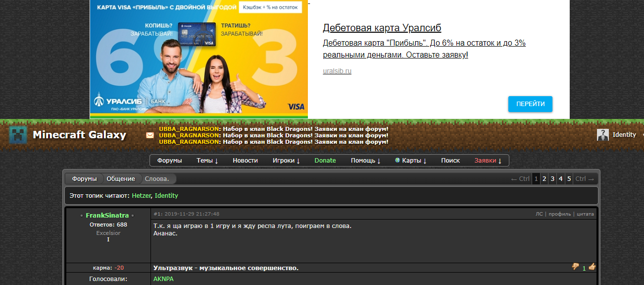Click the first UBBA_RAGNARSON announcement line
The height and width of the screenshot is (285, 644).
point(274,129)
